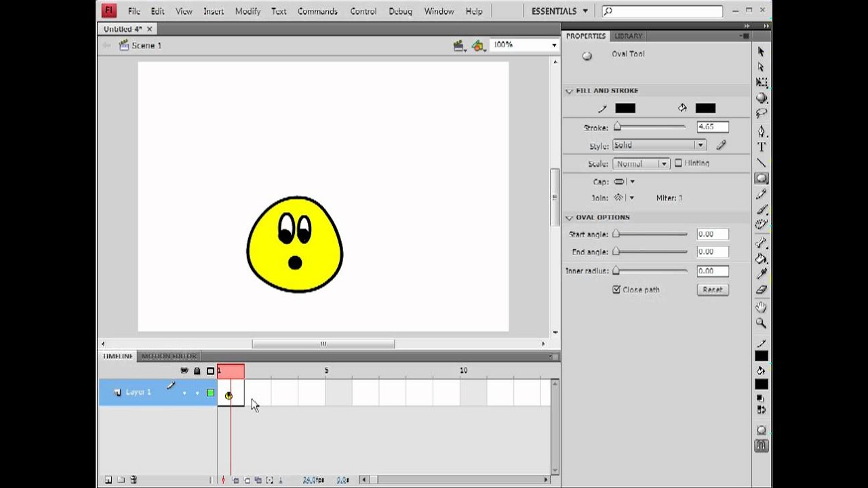Select the Hand tool

(x=761, y=308)
